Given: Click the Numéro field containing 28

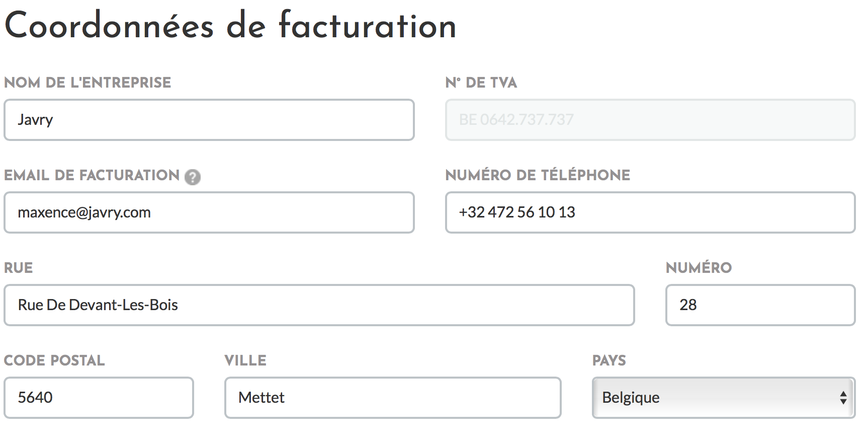Looking at the screenshot, I should pos(760,305).
